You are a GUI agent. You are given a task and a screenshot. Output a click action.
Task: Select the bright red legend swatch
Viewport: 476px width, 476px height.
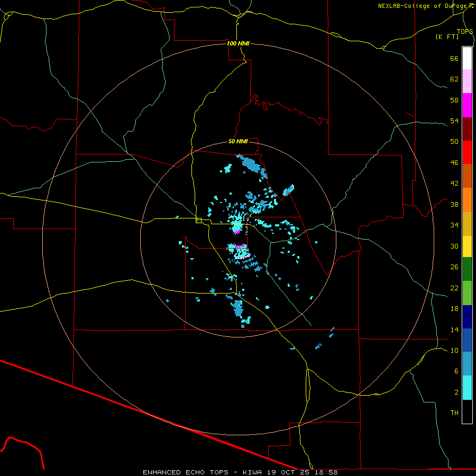tap(467, 152)
